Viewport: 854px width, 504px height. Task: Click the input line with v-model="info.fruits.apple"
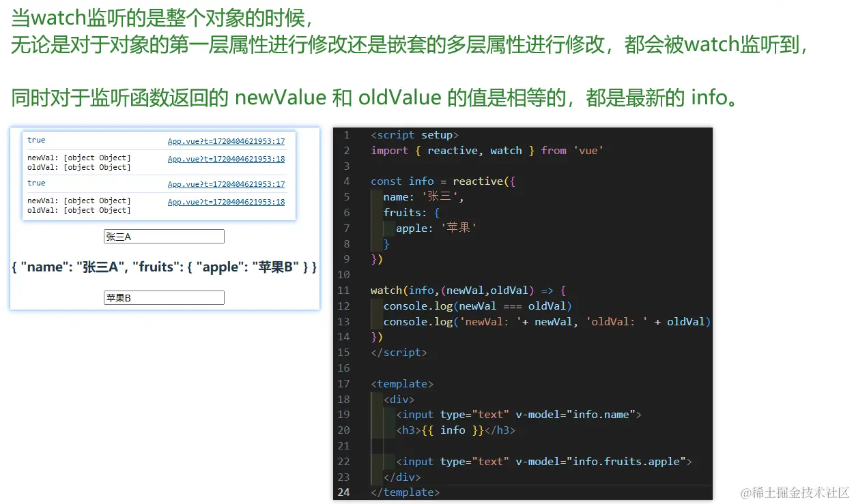coord(544,462)
